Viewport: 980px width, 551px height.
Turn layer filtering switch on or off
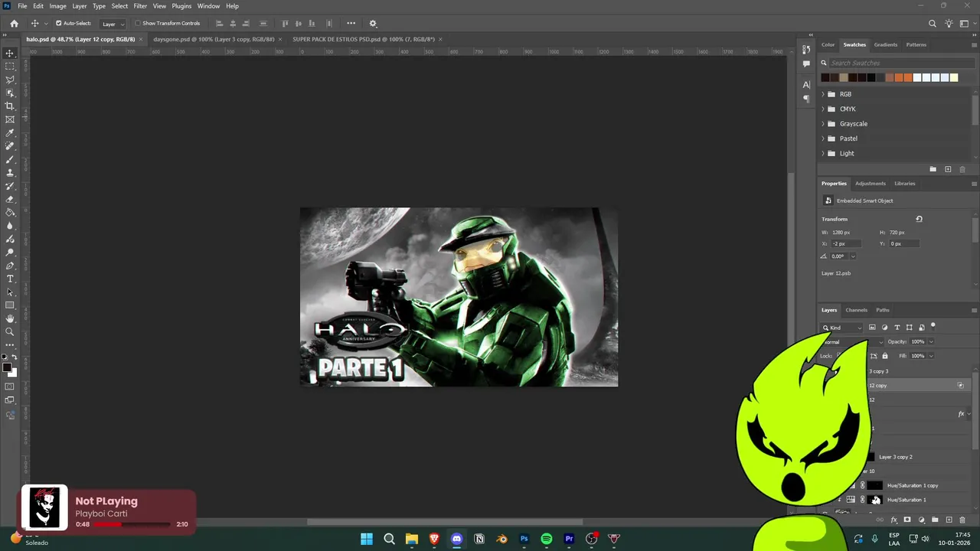click(x=933, y=326)
